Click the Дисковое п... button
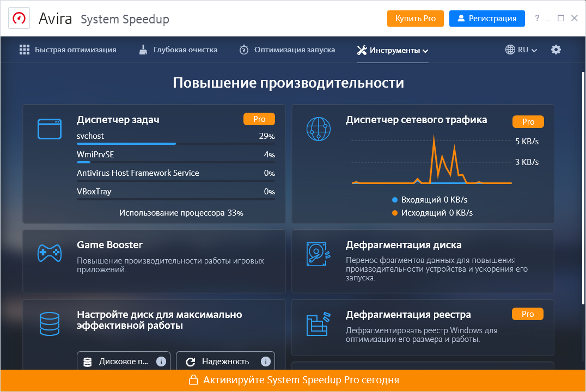This screenshot has width=586, height=392. (x=124, y=360)
